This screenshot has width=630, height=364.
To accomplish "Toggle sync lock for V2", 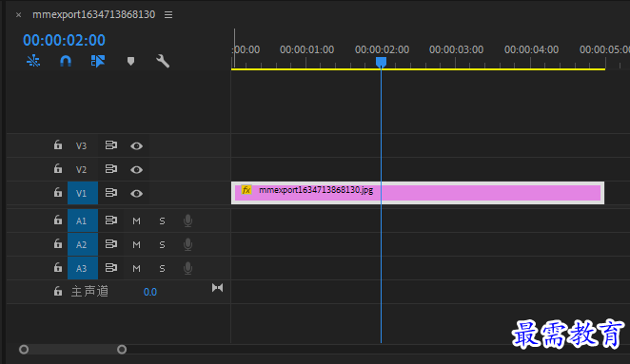I will click(111, 168).
